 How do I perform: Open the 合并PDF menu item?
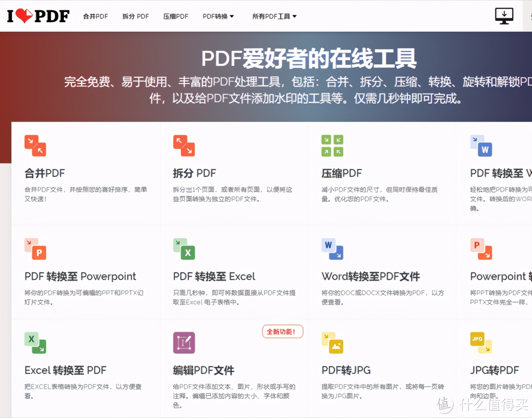click(x=95, y=16)
